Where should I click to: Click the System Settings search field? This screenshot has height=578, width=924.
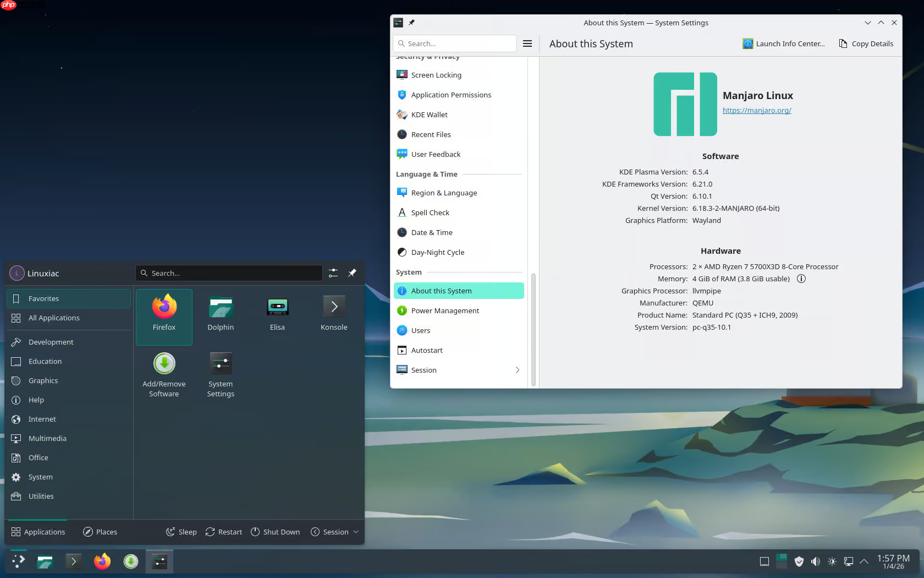pyautogui.click(x=454, y=43)
